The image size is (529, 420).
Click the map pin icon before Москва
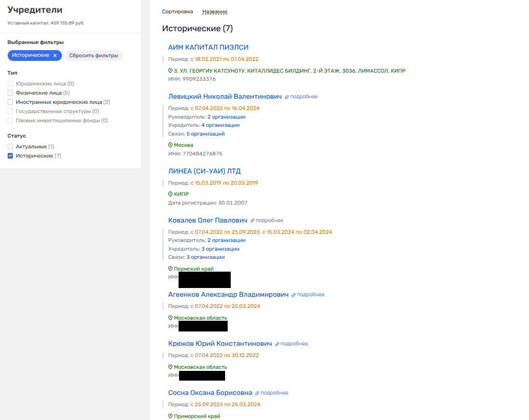click(x=170, y=145)
